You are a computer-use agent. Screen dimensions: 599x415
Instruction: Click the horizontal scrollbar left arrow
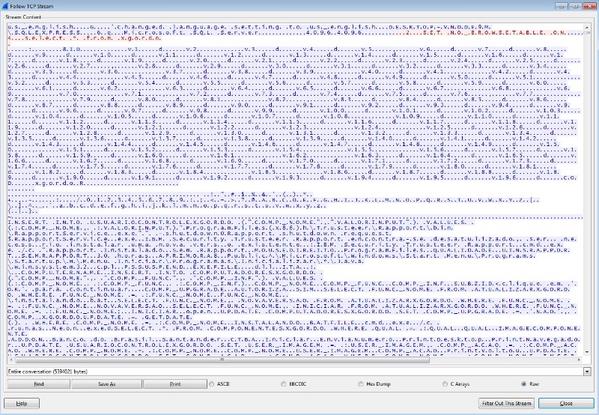click(11, 359)
